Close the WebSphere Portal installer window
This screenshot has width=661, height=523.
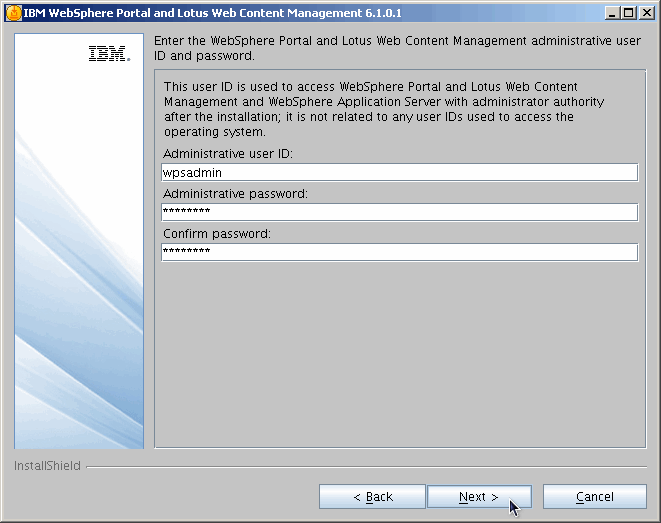[645, 13]
